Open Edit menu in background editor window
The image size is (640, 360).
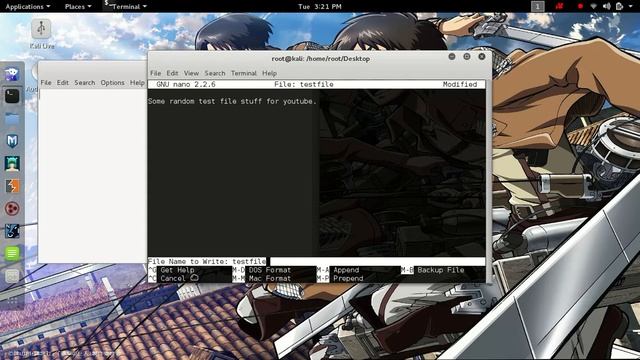click(62, 82)
